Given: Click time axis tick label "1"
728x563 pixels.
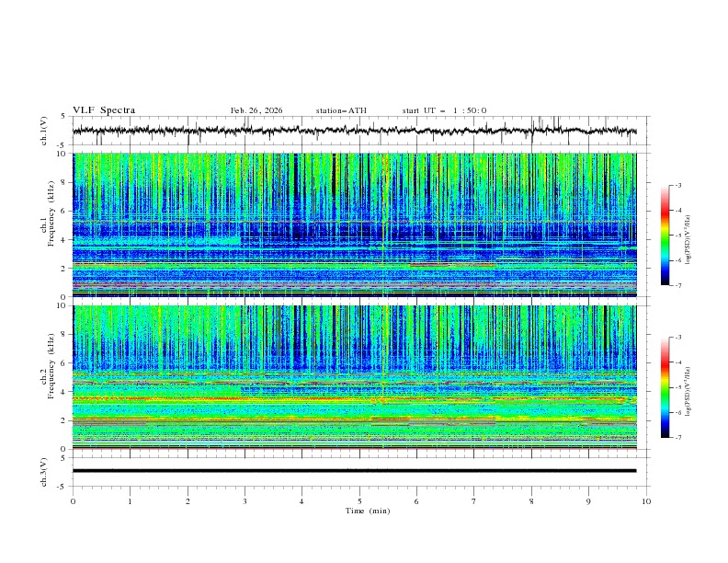Looking at the screenshot, I should [130, 501].
